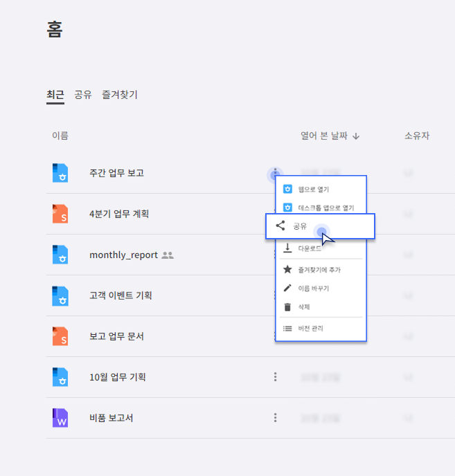Viewport: 455px width, 476px height.
Task: Sort by the 소유자 column header
Action: tap(417, 136)
